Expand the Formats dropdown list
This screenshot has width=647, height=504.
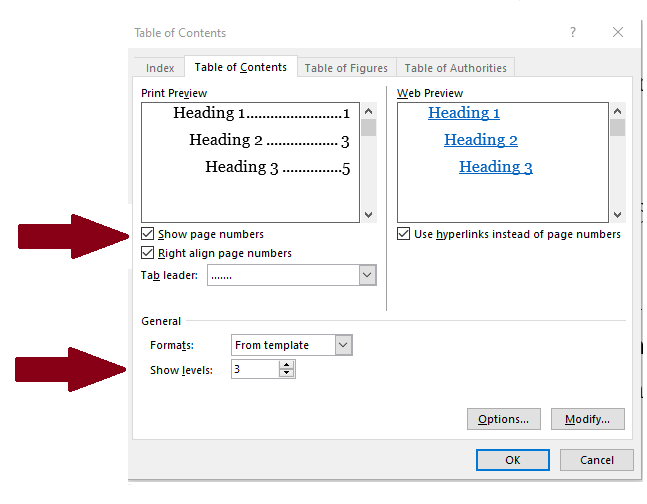(x=343, y=345)
